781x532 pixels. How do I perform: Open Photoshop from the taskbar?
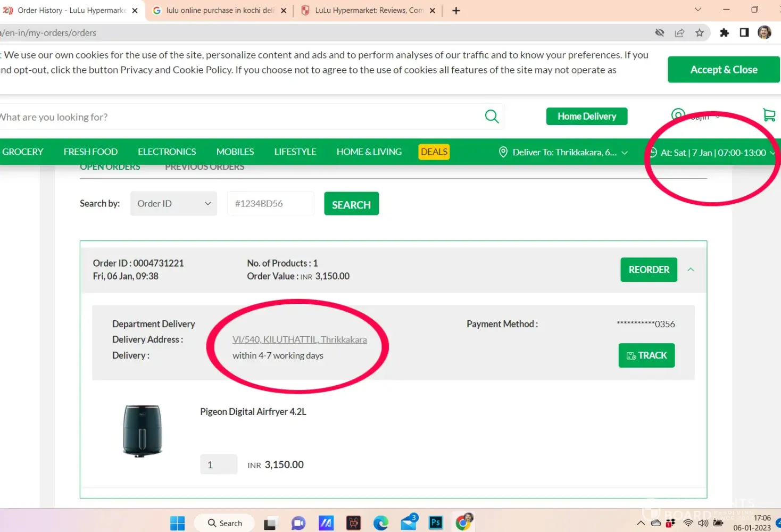tap(436, 523)
